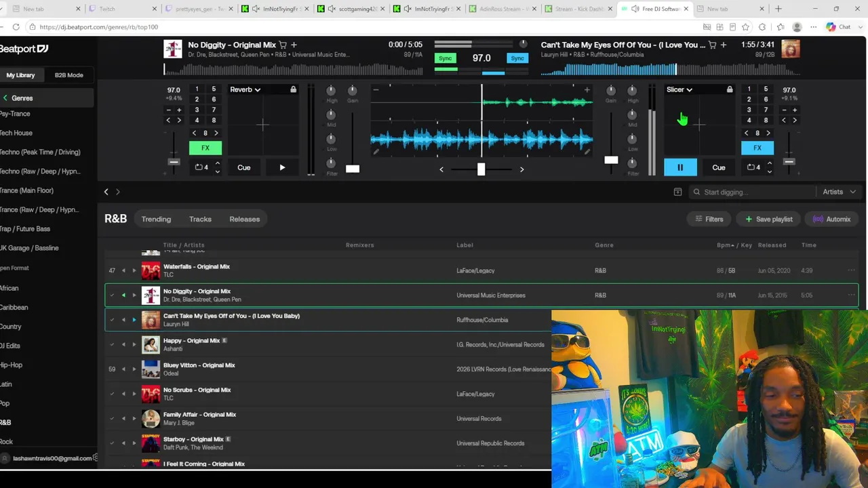
Task: Decrease left deck loop size with down chevron
Action: (217, 171)
